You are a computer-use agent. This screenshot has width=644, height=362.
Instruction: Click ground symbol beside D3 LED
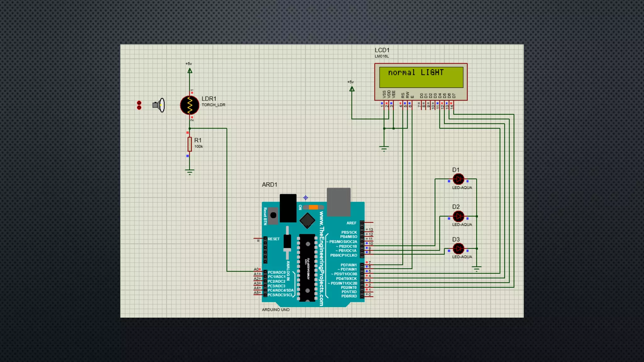click(477, 269)
